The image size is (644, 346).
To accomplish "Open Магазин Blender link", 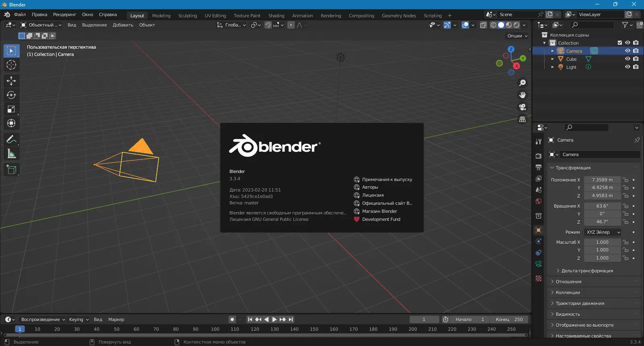I will click(x=375, y=211).
